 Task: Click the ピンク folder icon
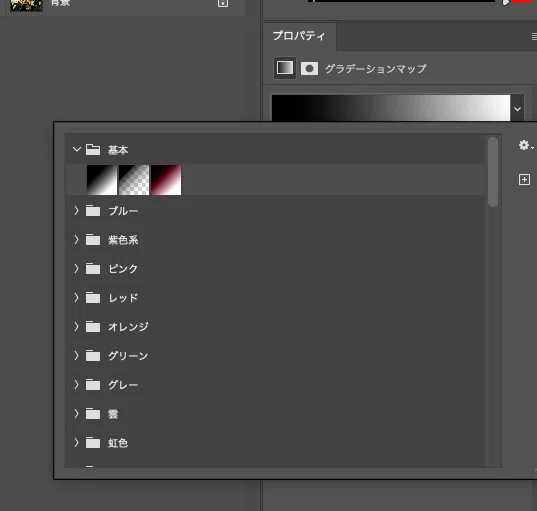pyautogui.click(x=93, y=269)
